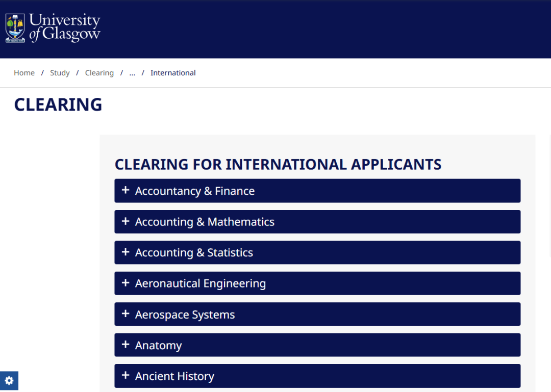This screenshot has height=392, width=551.
Task: Go to Home breadcrumb link
Action: [24, 73]
